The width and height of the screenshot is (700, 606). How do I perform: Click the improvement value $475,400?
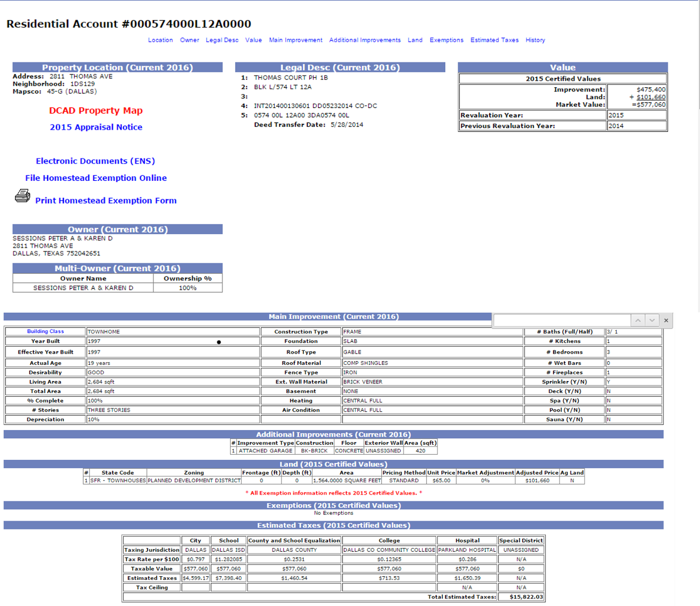651,89
